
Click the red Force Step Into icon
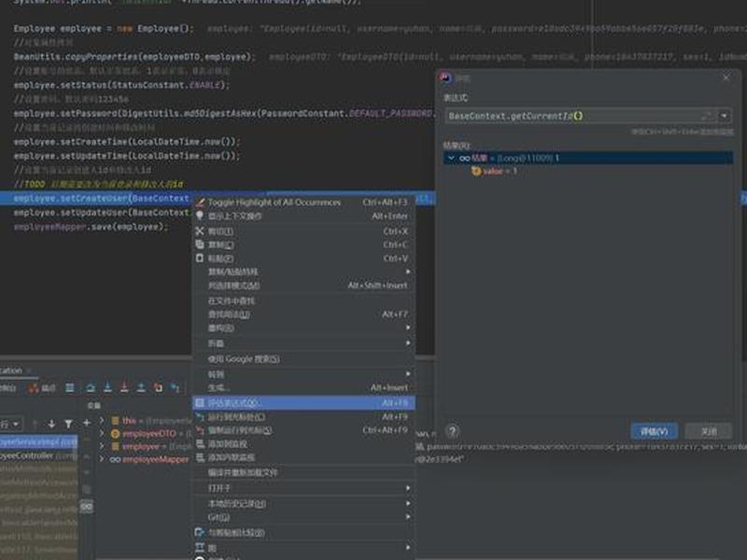(x=124, y=387)
